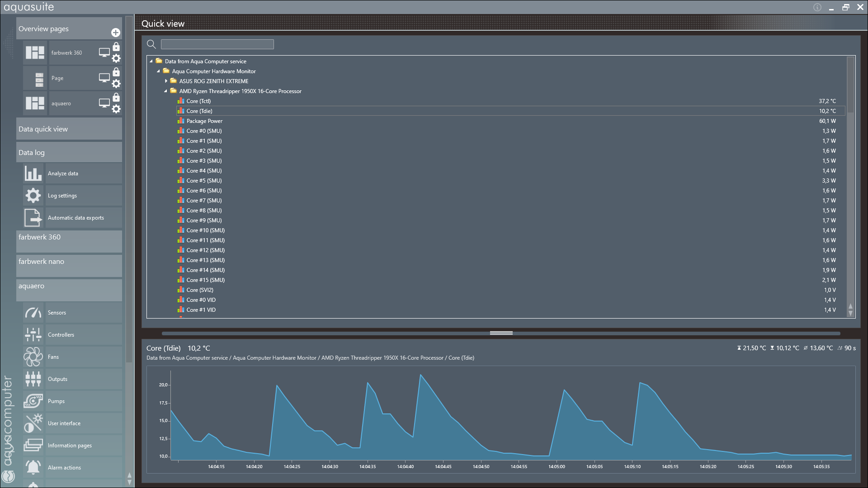Click the tree list scroll-down arrow

(850, 313)
